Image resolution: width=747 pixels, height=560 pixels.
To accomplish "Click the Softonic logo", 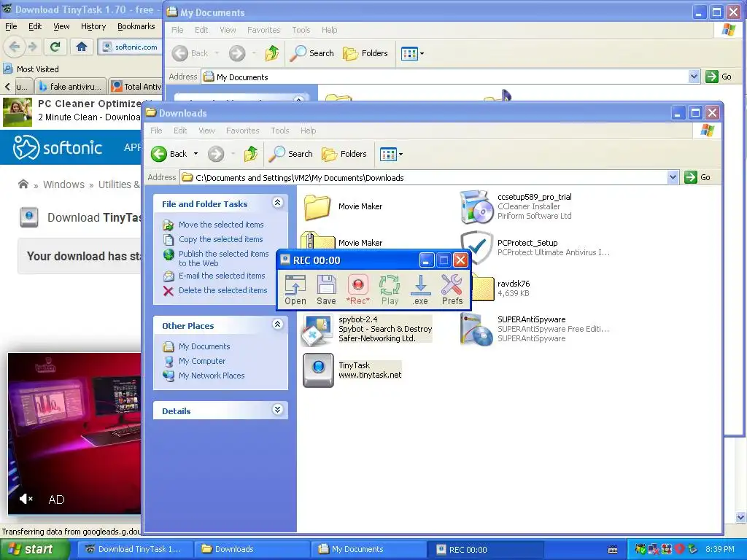I will (58, 147).
